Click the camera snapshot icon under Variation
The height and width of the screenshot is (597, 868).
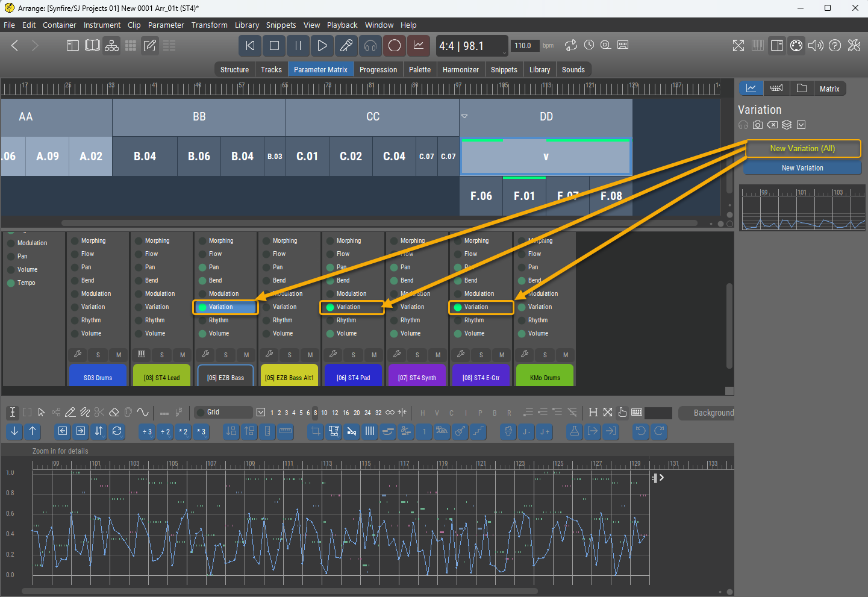pyautogui.click(x=758, y=125)
